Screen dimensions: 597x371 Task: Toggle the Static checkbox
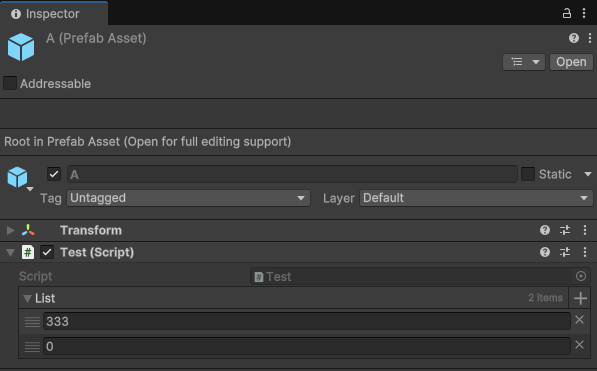[528, 174]
